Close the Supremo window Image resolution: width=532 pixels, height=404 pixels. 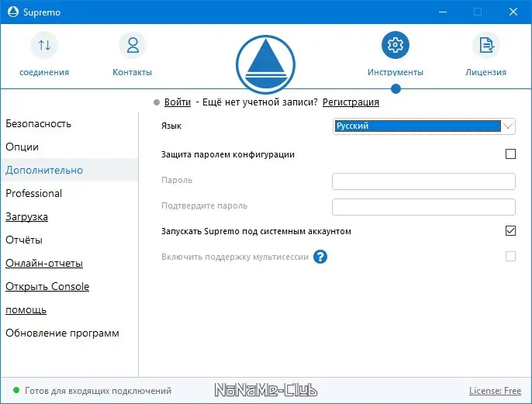pyautogui.click(x=513, y=12)
